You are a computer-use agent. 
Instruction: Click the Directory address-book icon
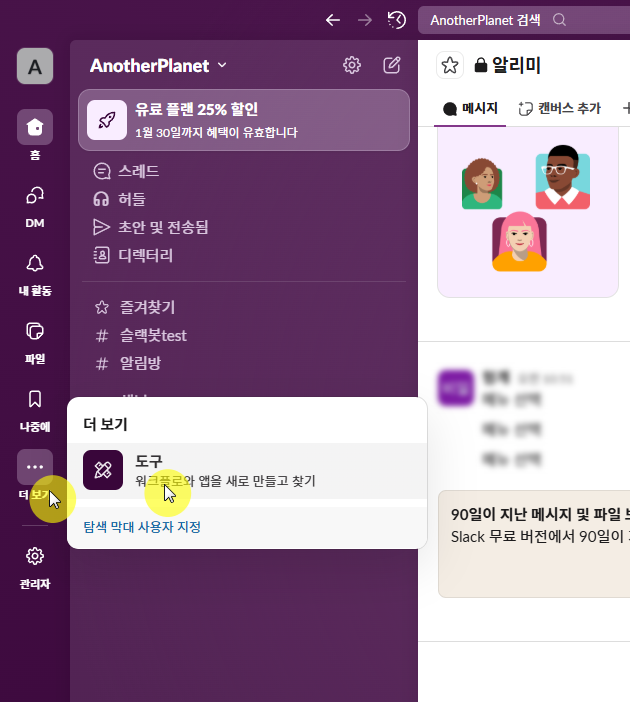pos(101,255)
